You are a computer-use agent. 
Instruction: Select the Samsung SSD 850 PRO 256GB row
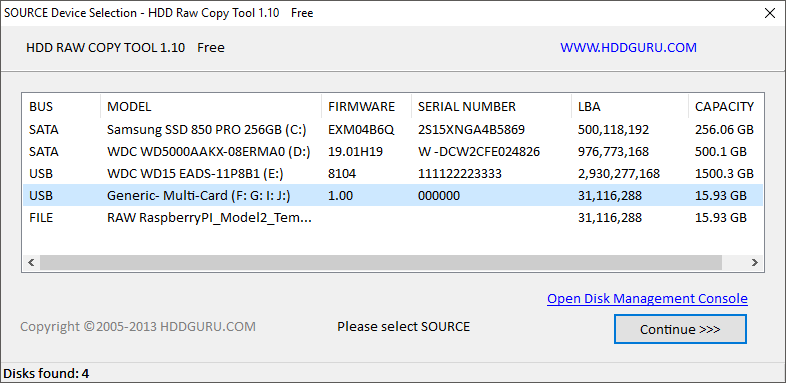(392, 130)
